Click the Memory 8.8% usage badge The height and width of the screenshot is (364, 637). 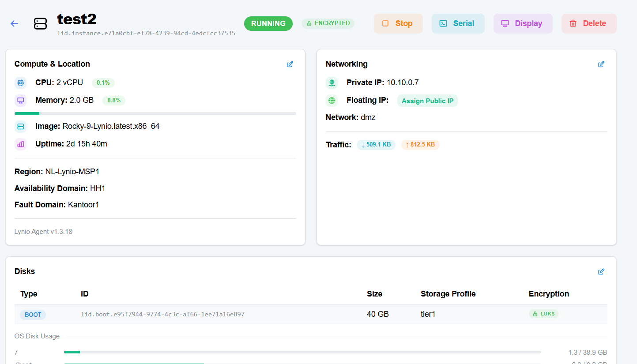point(114,100)
